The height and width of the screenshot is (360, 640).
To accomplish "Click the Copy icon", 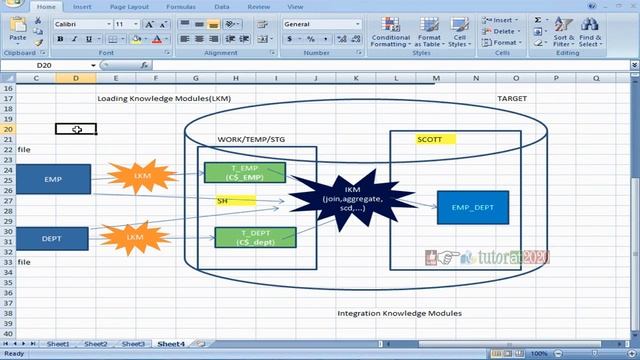I will click(x=38, y=31).
